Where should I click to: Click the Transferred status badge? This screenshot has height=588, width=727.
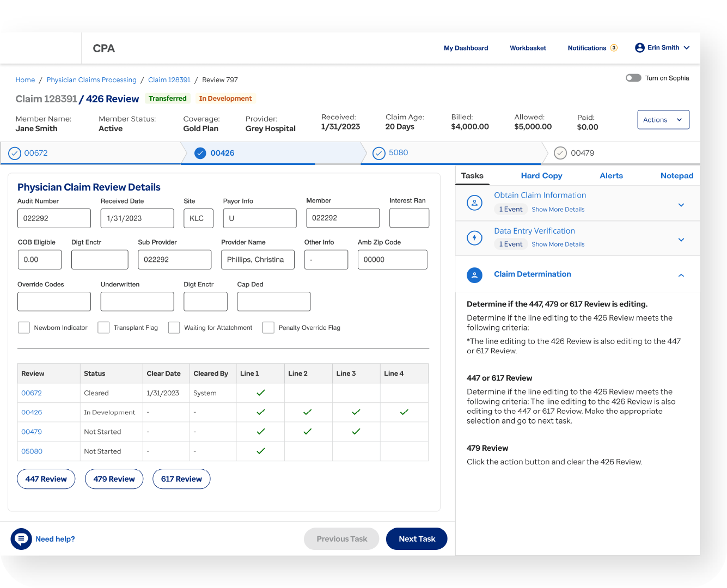tap(168, 99)
